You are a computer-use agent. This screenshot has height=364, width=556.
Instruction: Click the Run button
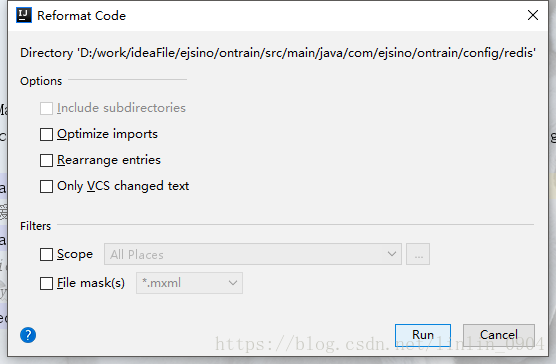coord(423,335)
